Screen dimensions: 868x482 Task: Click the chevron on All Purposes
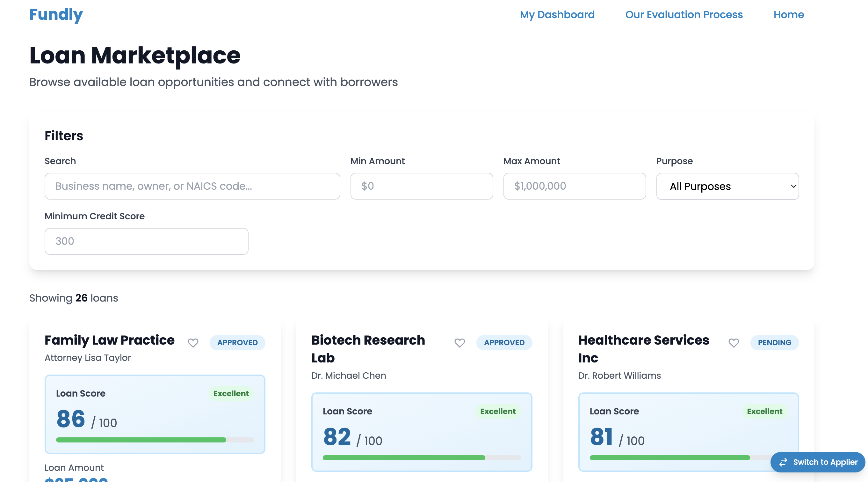pos(793,186)
